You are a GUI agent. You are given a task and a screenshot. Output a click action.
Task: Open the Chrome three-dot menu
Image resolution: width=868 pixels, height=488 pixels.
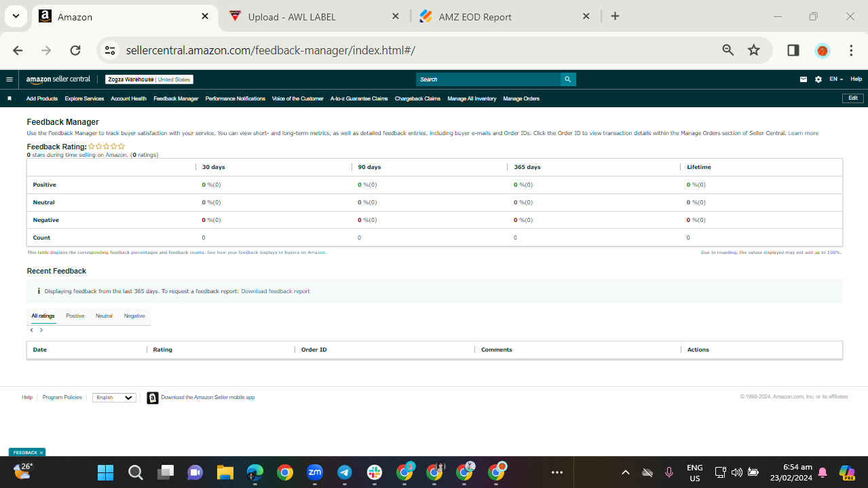(851, 50)
